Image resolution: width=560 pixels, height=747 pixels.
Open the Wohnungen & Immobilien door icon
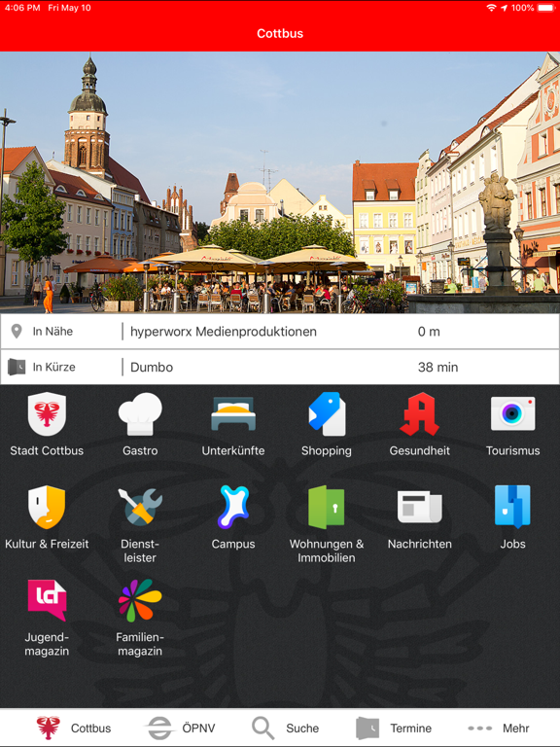tap(327, 507)
